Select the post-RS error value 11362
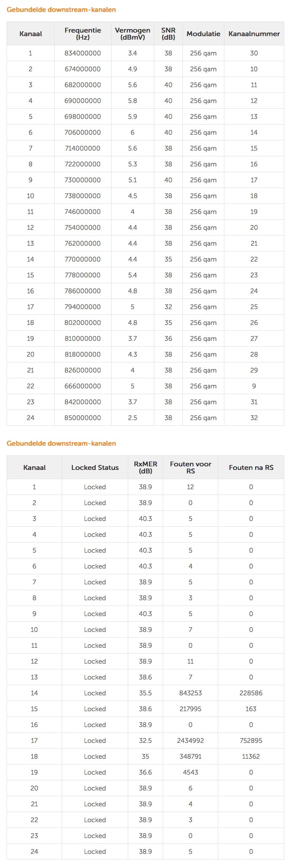 [251, 757]
